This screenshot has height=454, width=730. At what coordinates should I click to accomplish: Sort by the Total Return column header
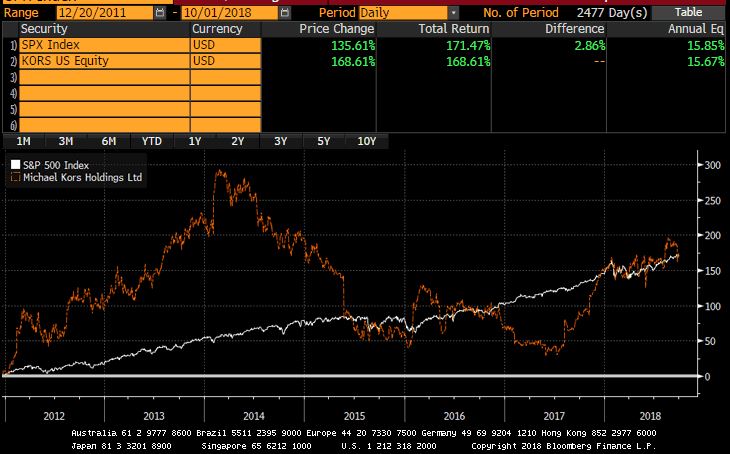click(434, 29)
